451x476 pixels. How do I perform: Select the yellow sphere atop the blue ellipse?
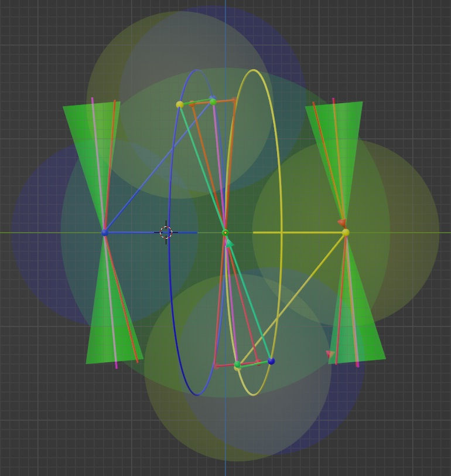[x=180, y=104]
